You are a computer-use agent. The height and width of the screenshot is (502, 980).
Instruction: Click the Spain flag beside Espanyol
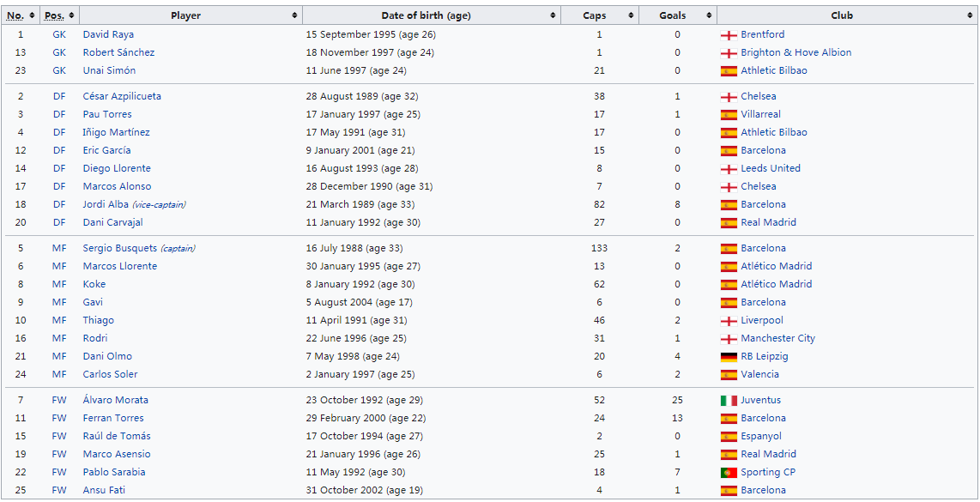click(x=729, y=437)
